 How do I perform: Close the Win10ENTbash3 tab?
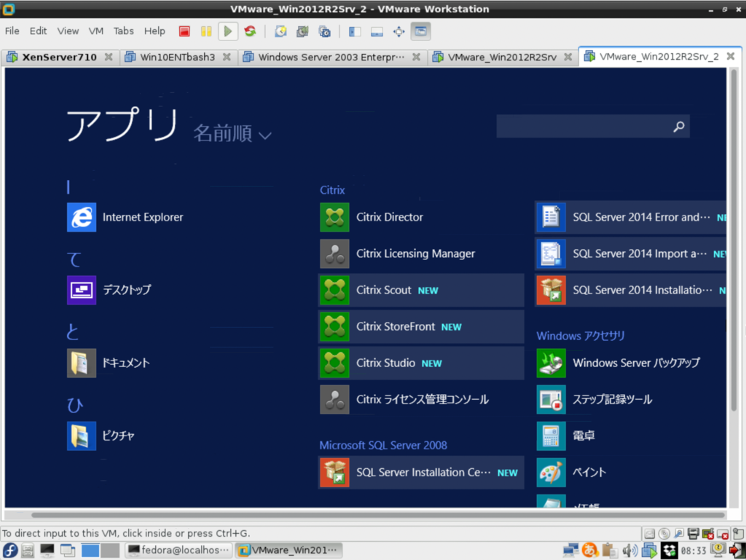click(x=227, y=57)
